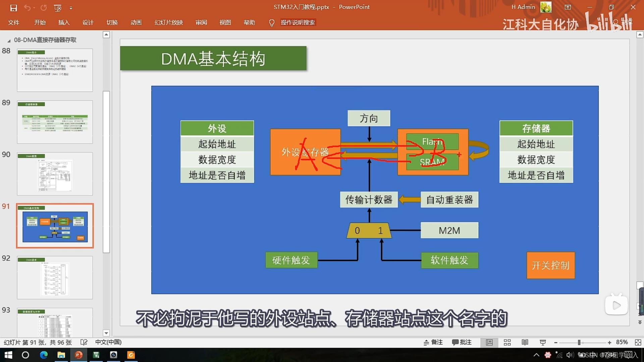Start slideshow from beginning icon
The image size is (644, 362).
(58, 8)
